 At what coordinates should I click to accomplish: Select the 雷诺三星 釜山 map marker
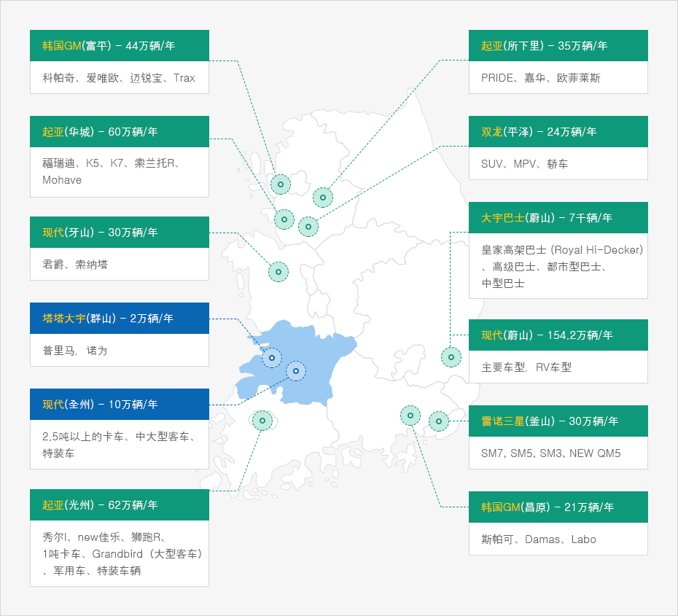(438, 421)
